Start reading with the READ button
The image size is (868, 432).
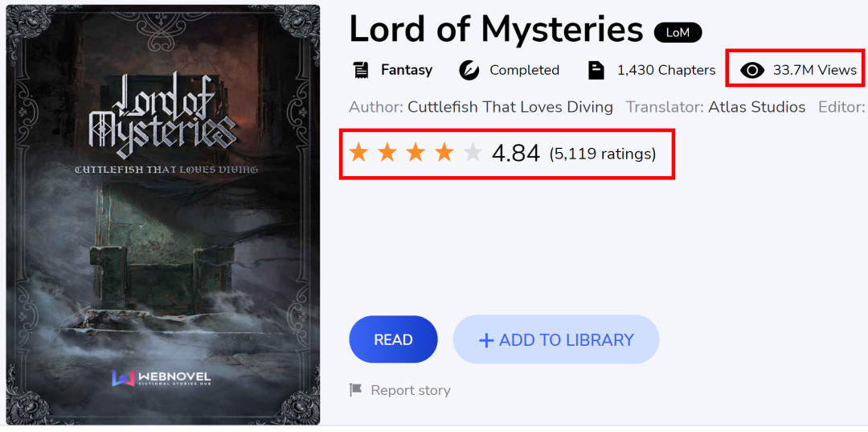393,339
